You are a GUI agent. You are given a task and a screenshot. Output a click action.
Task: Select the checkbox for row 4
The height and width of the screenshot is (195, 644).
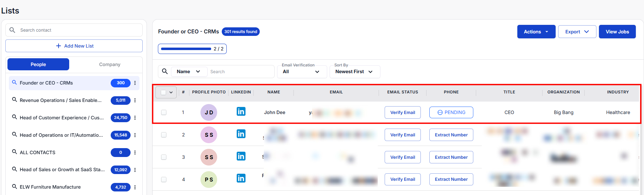click(164, 180)
